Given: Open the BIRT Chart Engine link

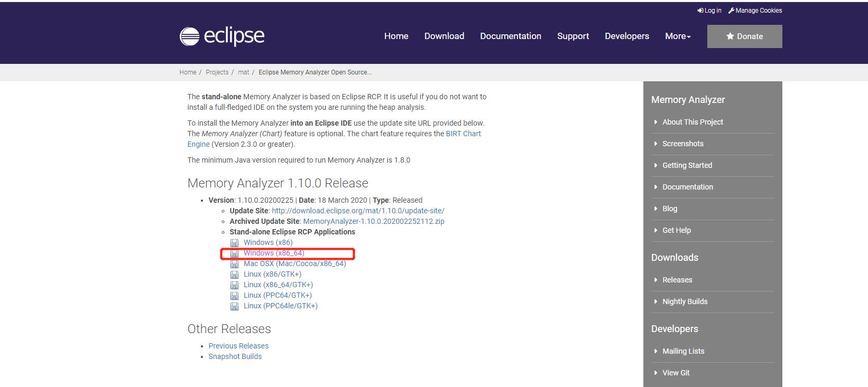Looking at the screenshot, I should pos(464,134).
